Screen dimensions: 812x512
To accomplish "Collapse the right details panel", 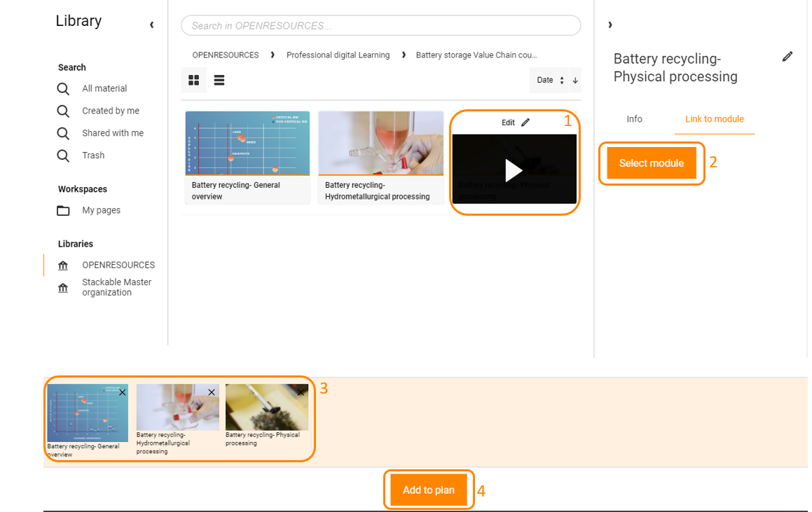I will click(610, 25).
